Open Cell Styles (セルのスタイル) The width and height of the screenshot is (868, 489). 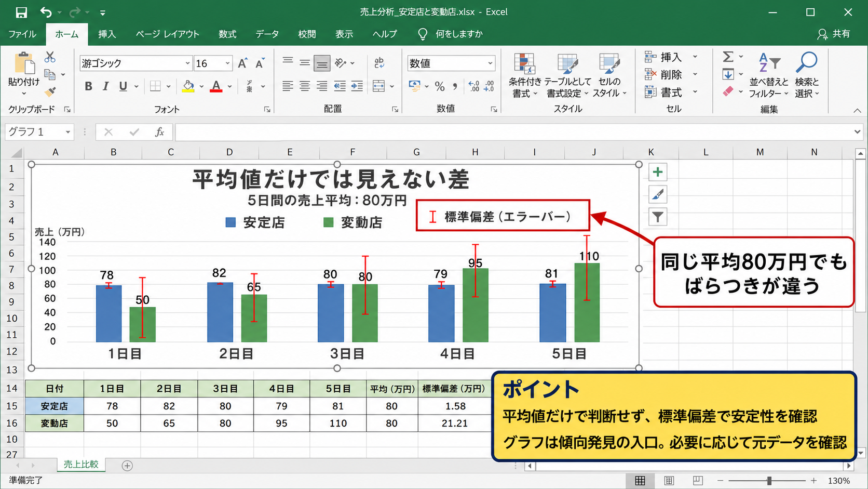609,75
